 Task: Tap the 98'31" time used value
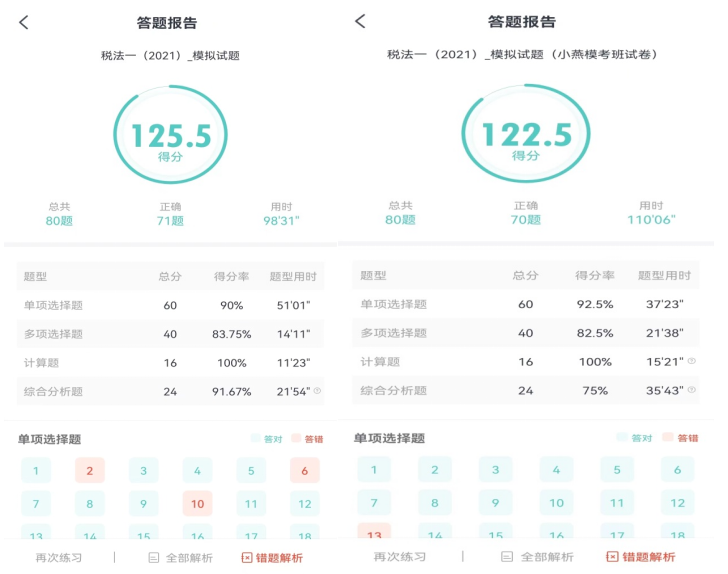click(281, 221)
